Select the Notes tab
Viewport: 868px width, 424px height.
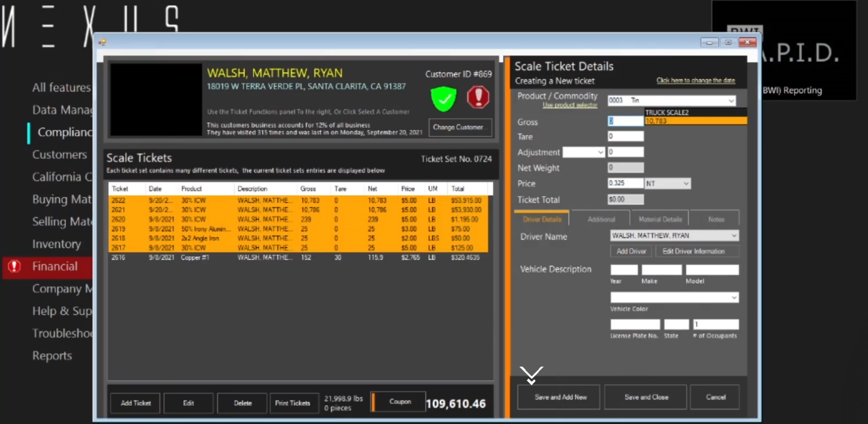pos(716,219)
